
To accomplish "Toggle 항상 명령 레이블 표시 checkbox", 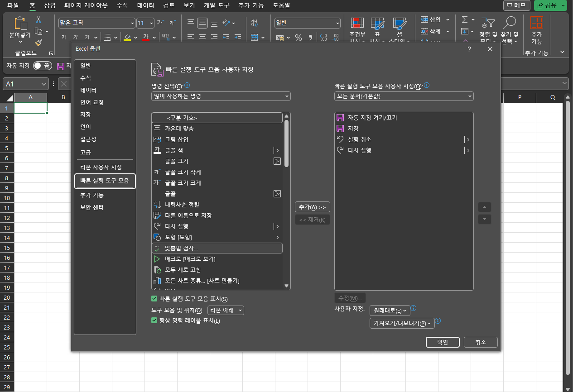I will [154, 321].
